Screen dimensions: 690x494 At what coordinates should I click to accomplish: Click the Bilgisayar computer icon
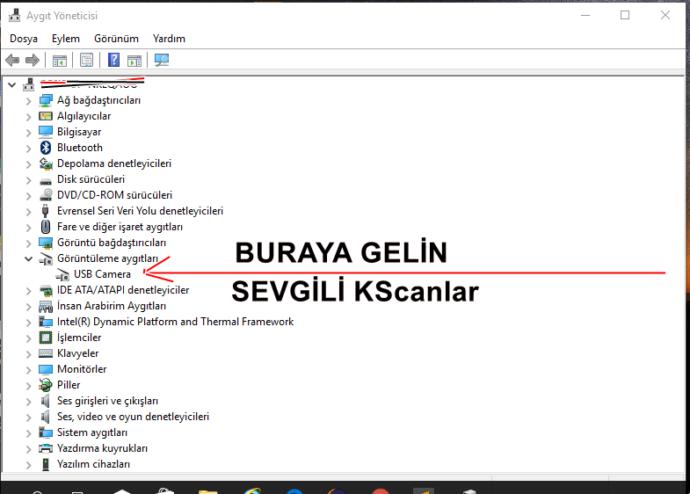(45, 132)
